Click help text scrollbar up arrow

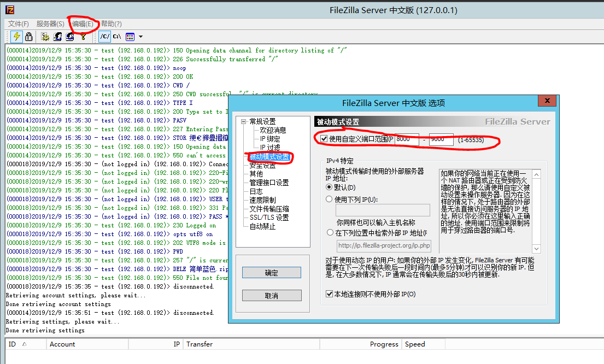(536, 174)
